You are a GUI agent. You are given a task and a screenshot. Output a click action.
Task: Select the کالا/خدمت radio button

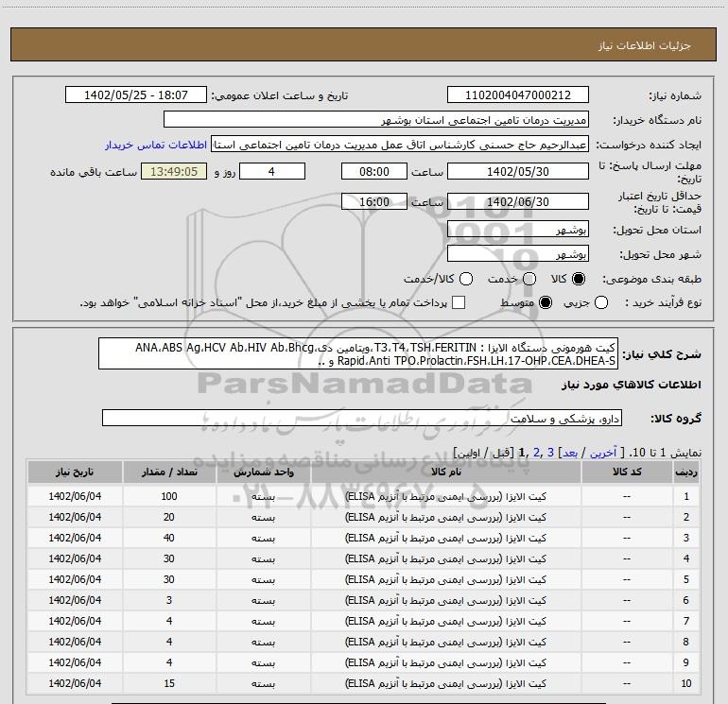466,279
